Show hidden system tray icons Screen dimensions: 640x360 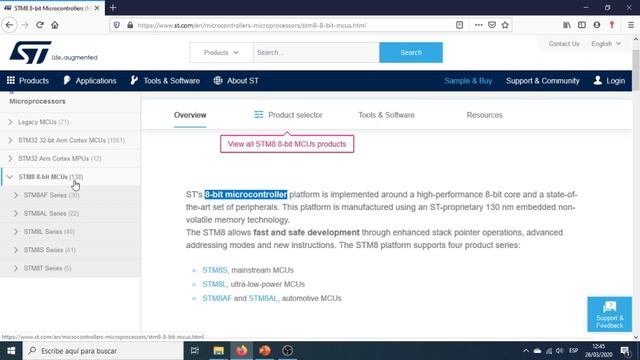click(526, 351)
